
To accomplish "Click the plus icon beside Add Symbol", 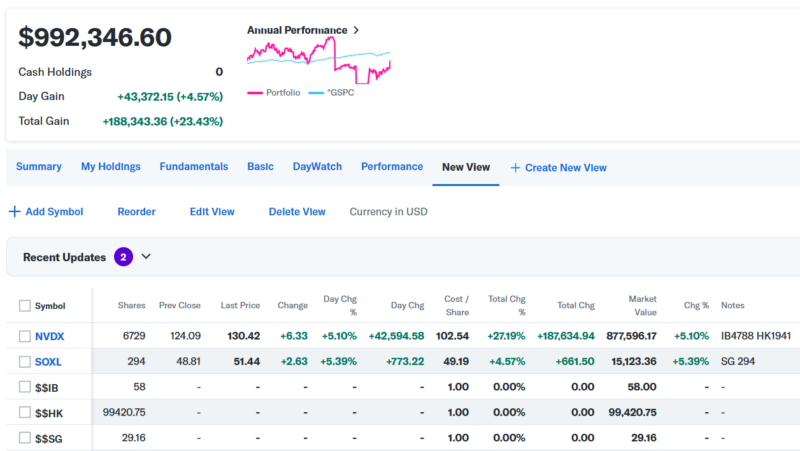I will pyautogui.click(x=14, y=212).
